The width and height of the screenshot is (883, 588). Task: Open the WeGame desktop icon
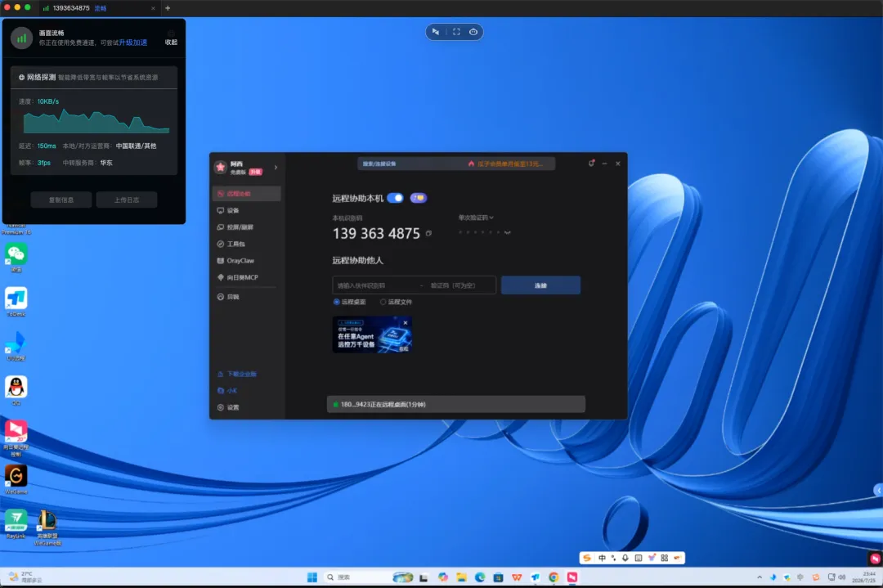(16, 480)
